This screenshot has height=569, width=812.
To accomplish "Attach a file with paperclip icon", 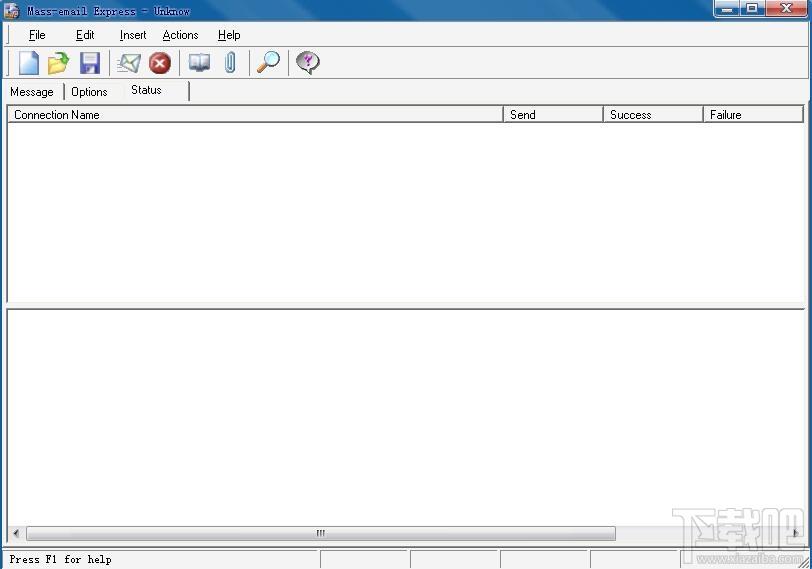I will pos(230,63).
